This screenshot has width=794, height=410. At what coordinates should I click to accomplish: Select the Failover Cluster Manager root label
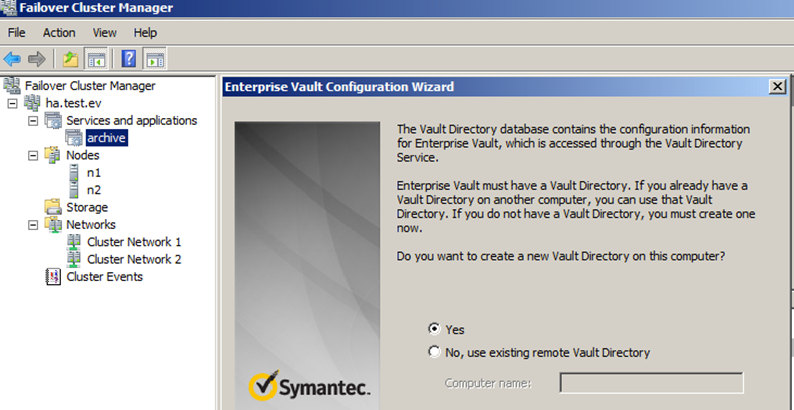(x=90, y=86)
